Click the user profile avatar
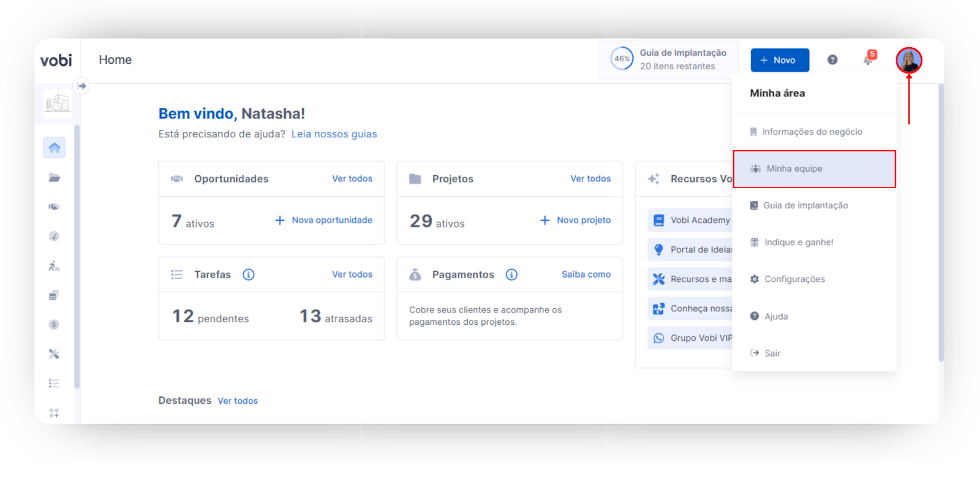This screenshot has height=478, width=980. [x=909, y=60]
